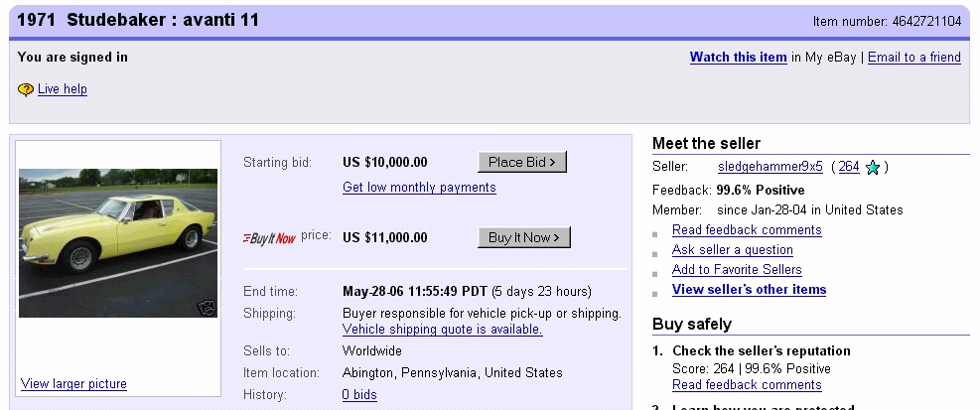Click the Live help question-mark icon
The width and height of the screenshot is (980, 410).
(x=26, y=89)
